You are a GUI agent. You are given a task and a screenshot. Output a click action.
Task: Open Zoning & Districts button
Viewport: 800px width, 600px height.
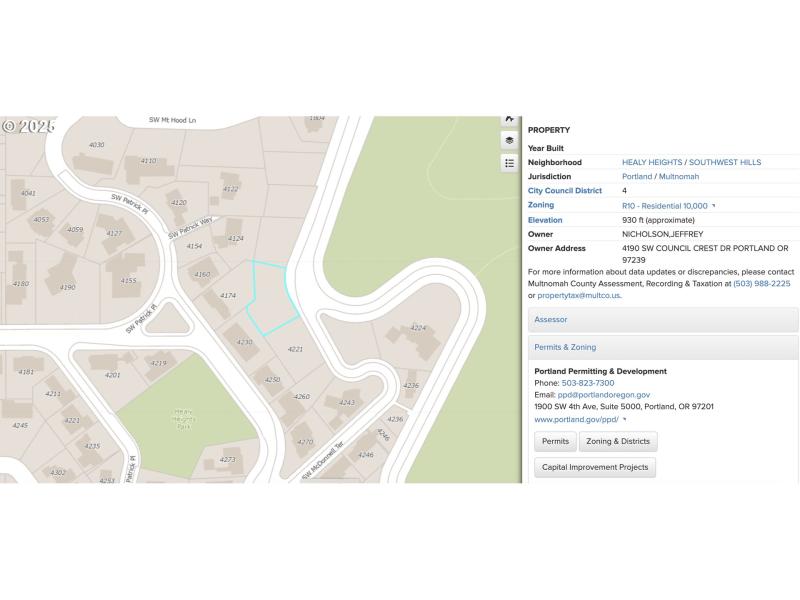[617, 441]
